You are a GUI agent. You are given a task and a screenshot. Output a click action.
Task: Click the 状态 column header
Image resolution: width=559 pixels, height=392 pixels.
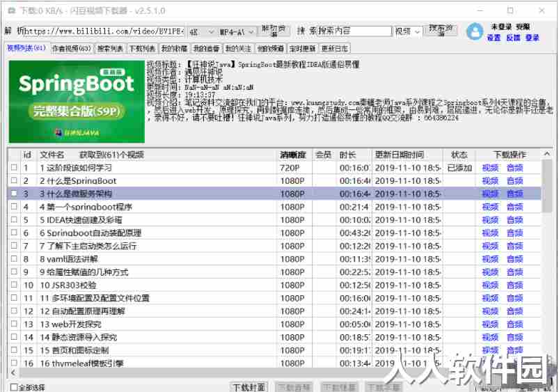pyautogui.click(x=459, y=155)
